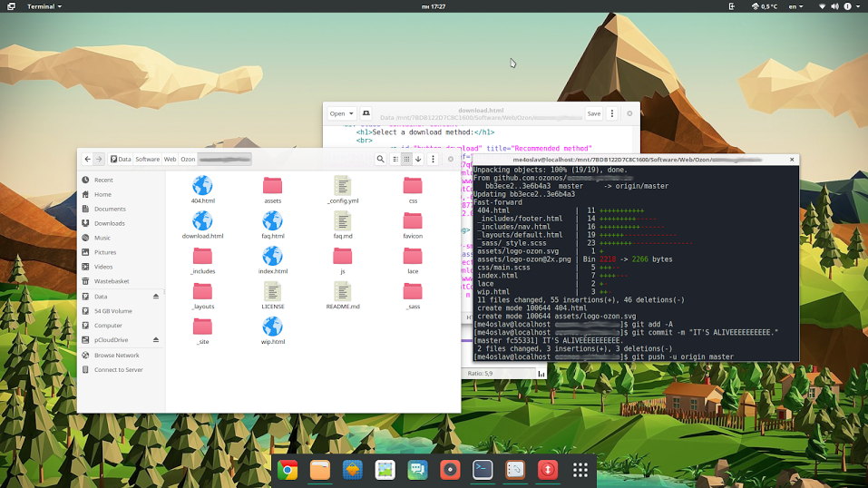Open the Open dropdown in the text editor

tap(342, 113)
